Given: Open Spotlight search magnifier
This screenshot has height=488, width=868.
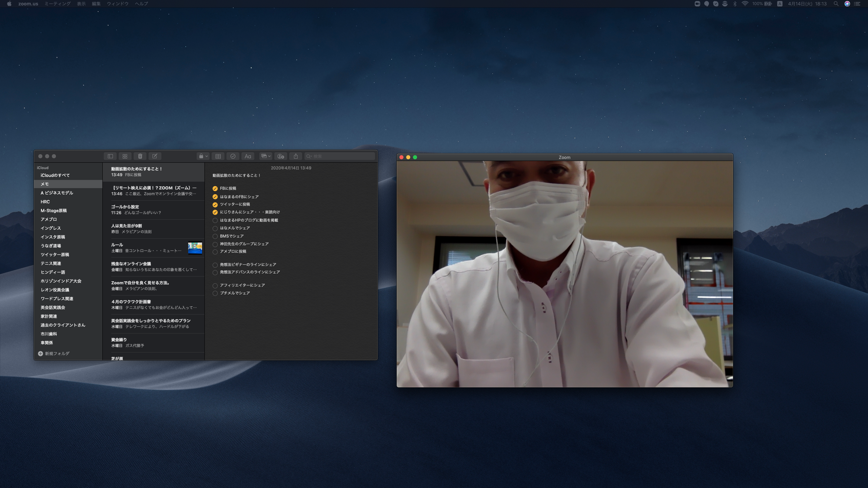Looking at the screenshot, I should pyautogui.click(x=836, y=4).
